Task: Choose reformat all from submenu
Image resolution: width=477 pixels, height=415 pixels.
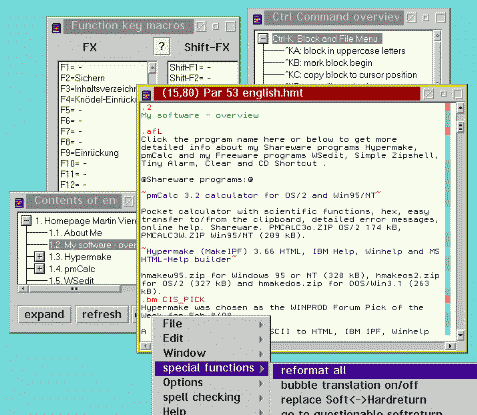Action: (375, 371)
